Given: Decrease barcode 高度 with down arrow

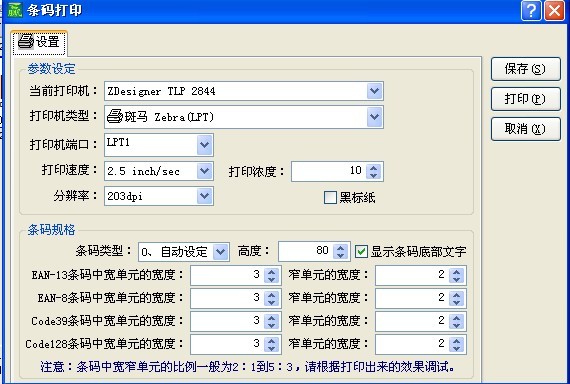Looking at the screenshot, I should 341,255.
